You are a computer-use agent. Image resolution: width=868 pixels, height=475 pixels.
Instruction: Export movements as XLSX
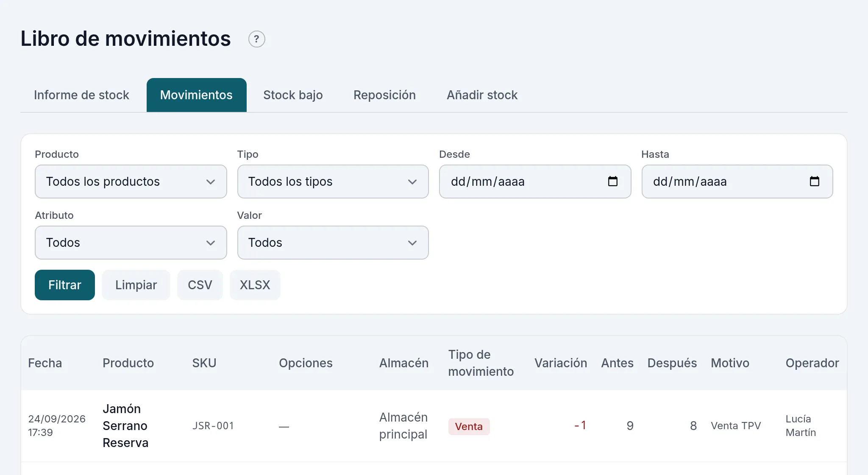255,285
